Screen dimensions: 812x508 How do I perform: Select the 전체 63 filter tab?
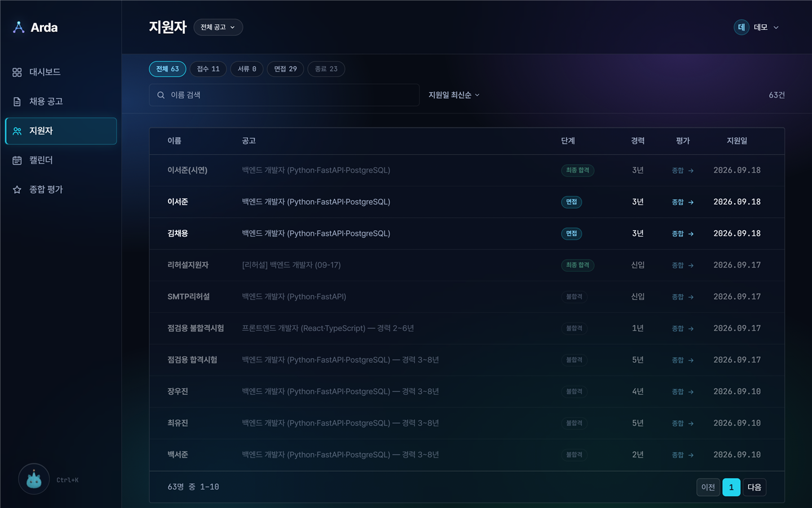click(x=167, y=69)
